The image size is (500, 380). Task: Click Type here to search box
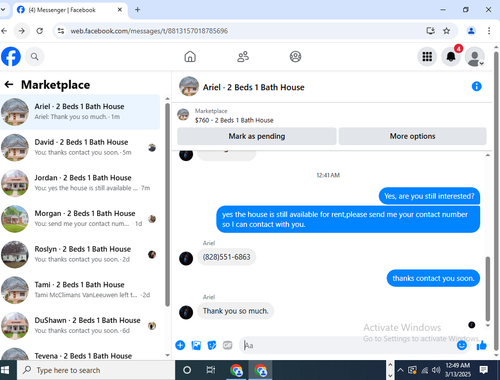click(x=97, y=370)
